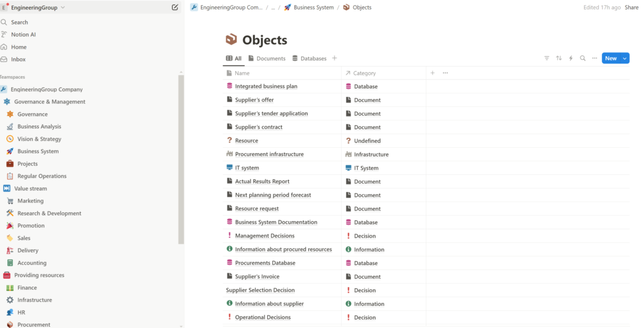
Task: Click the filter icon in database toolbar
Action: pos(547,59)
